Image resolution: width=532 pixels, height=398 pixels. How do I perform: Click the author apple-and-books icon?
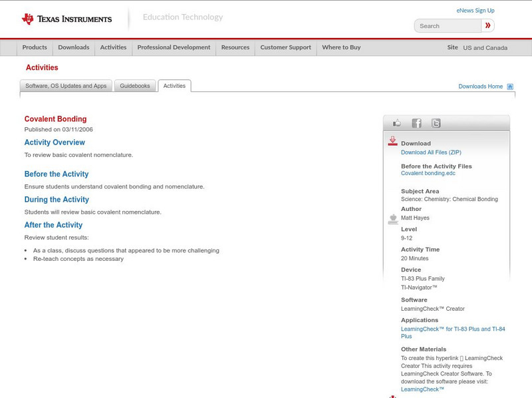point(392,219)
